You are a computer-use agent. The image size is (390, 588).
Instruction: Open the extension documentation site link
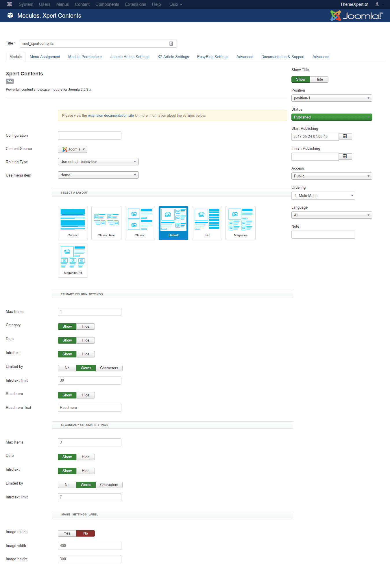click(111, 116)
